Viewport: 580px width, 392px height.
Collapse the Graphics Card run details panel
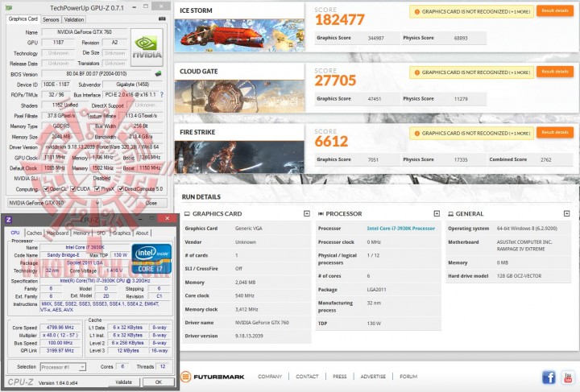click(307, 214)
